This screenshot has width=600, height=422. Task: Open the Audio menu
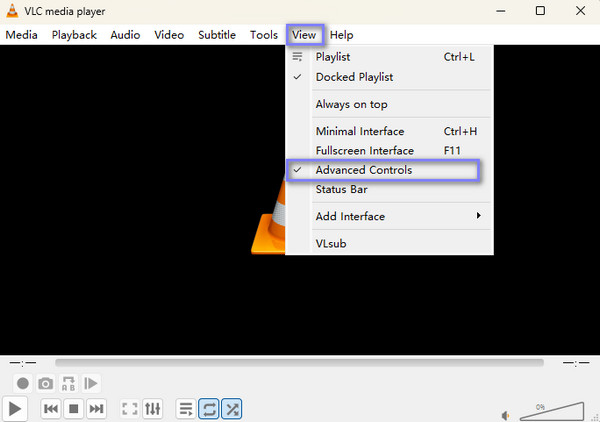125,35
